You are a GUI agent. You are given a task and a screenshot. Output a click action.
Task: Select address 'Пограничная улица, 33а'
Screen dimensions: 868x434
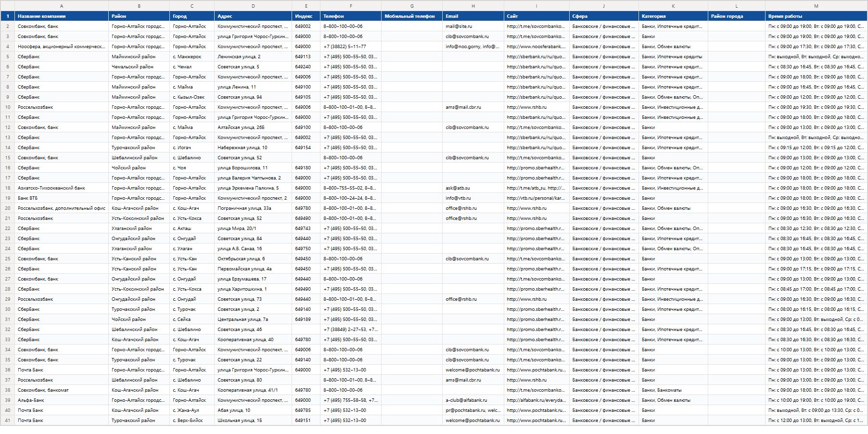tap(253, 208)
